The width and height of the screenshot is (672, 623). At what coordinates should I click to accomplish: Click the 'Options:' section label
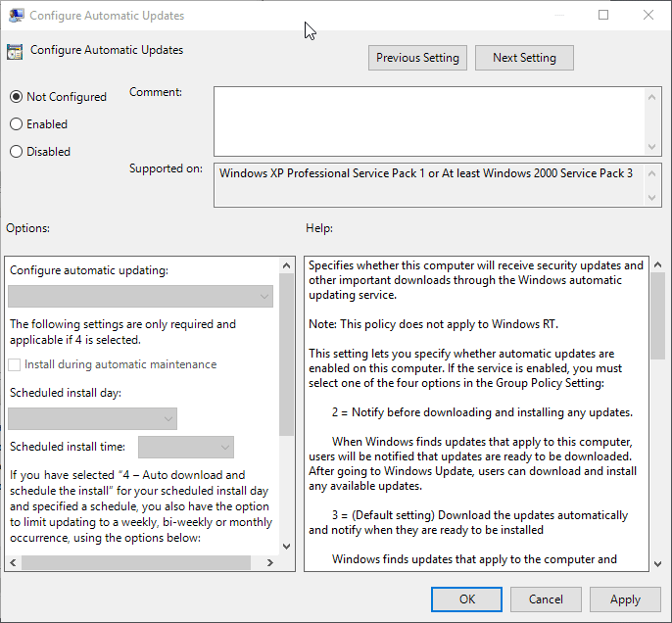27,228
